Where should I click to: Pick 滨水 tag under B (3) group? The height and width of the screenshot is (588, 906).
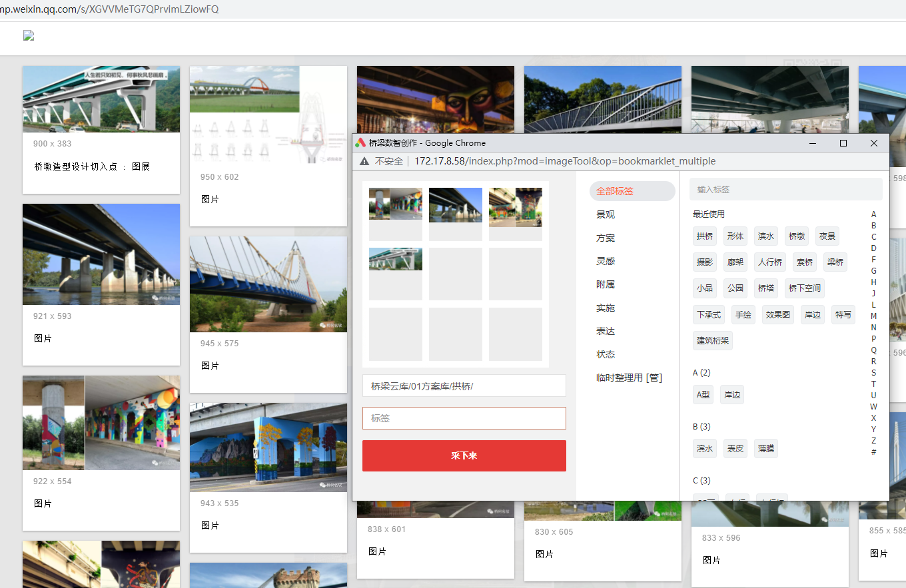(x=705, y=448)
